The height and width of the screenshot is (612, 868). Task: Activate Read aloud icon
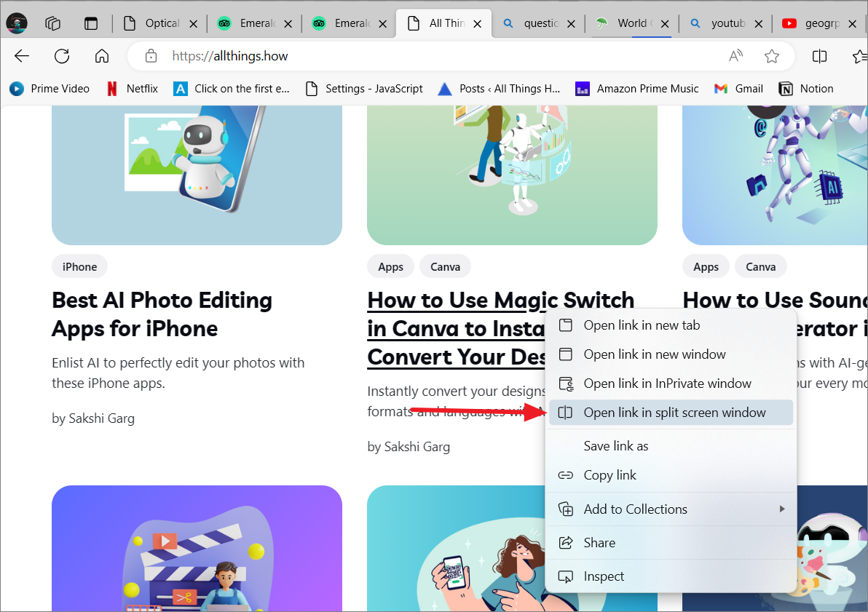pos(735,56)
